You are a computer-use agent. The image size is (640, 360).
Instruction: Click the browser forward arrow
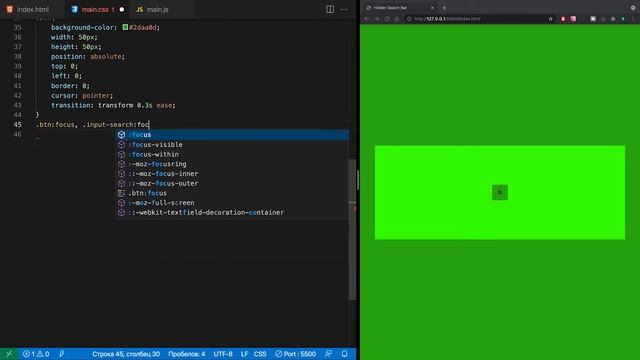tap(377, 19)
